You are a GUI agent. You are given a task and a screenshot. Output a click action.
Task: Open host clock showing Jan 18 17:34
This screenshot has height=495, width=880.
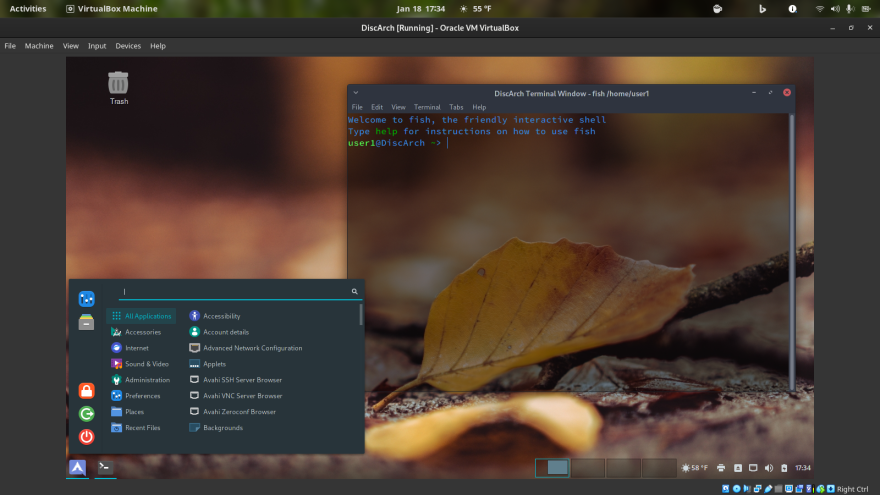pyautogui.click(x=420, y=9)
